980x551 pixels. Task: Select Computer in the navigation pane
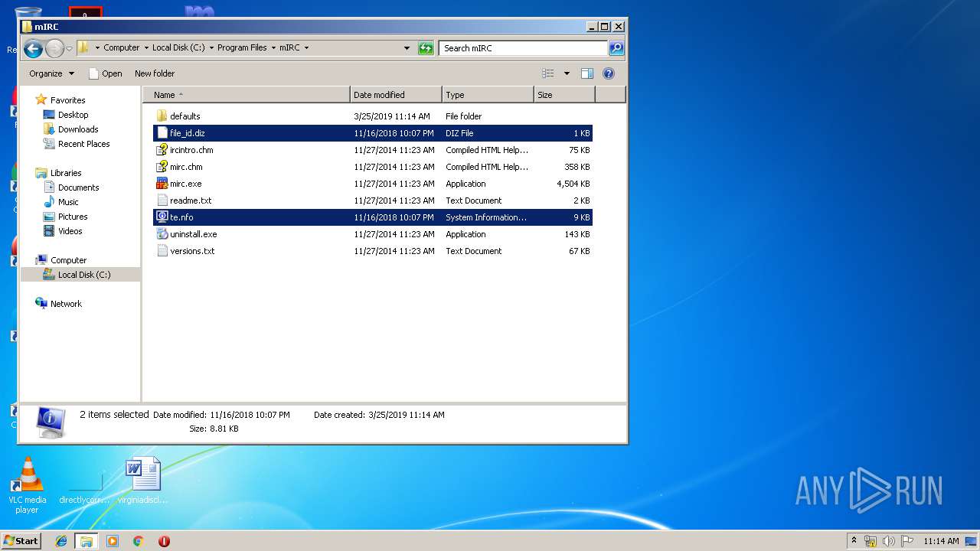(68, 260)
